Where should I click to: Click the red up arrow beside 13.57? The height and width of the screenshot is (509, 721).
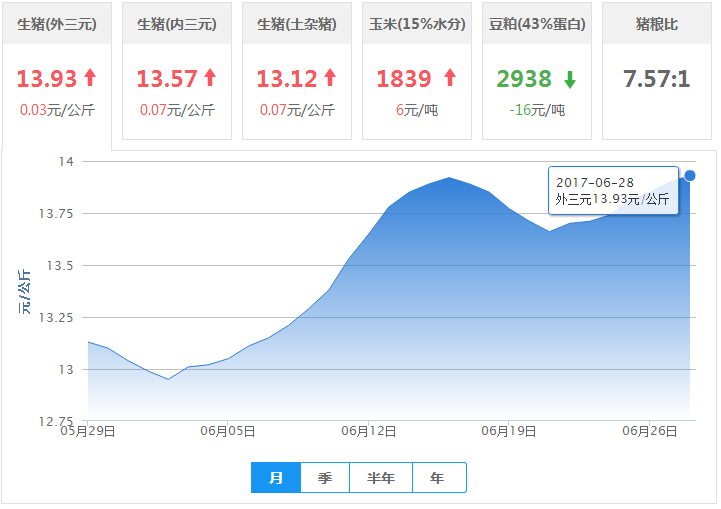click(210, 77)
